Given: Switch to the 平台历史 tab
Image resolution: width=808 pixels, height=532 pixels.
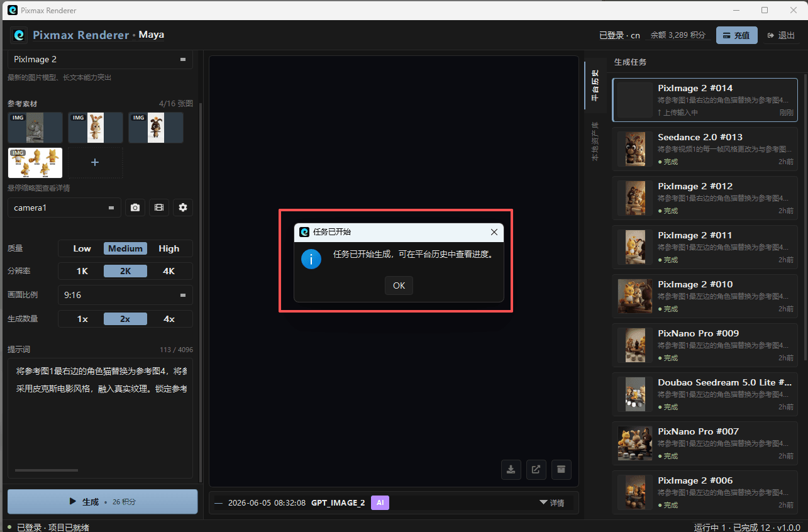Looking at the screenshot, I should tap(595, 85).
